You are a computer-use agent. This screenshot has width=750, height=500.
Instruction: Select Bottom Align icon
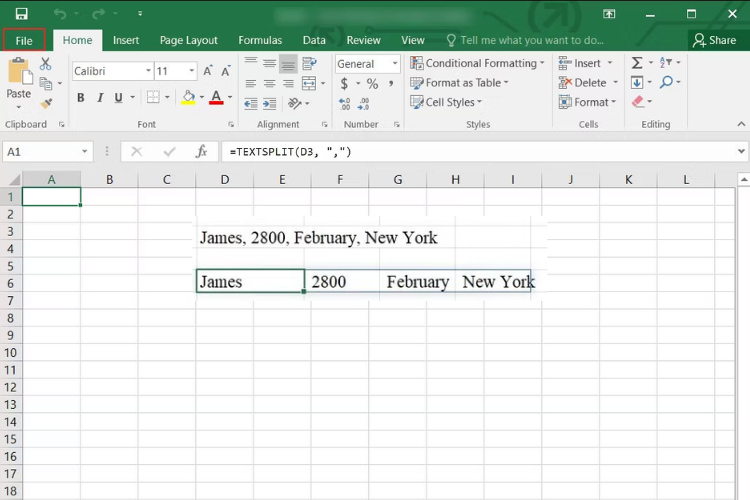click(x=288, y=63)
